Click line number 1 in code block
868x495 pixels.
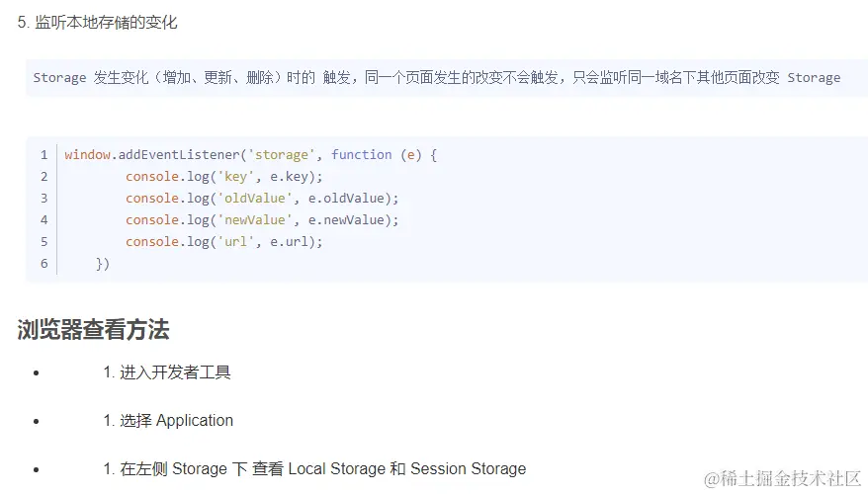43,155
